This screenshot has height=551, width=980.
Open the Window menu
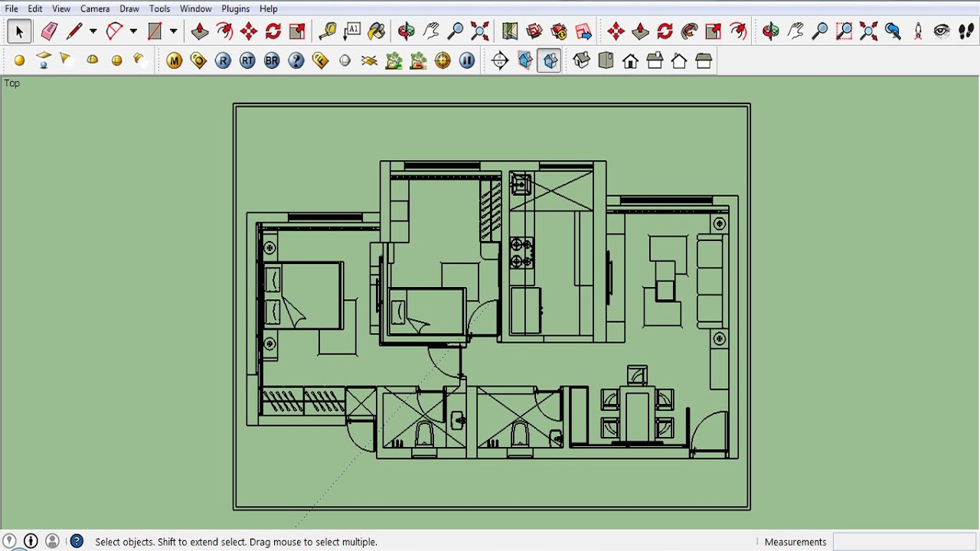click(x=195, y=8)
